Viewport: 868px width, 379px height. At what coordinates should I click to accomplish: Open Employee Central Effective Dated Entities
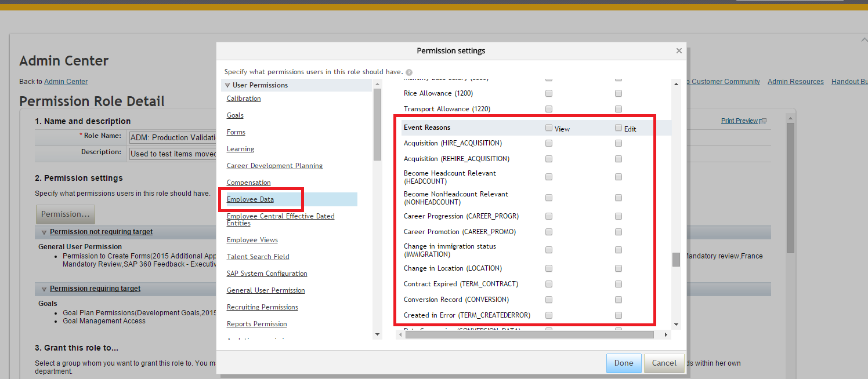pos(281,220)
